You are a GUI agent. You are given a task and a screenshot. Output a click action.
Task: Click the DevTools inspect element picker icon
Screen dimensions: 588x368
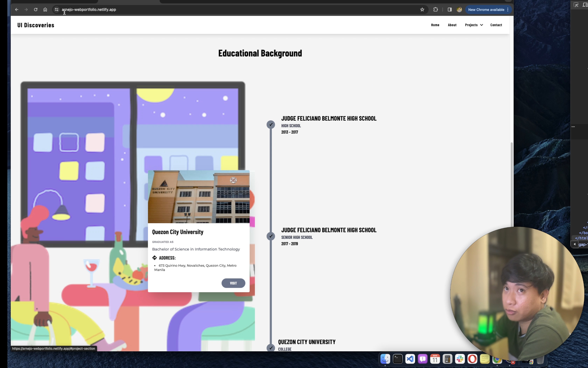click(x=576, y=5)
